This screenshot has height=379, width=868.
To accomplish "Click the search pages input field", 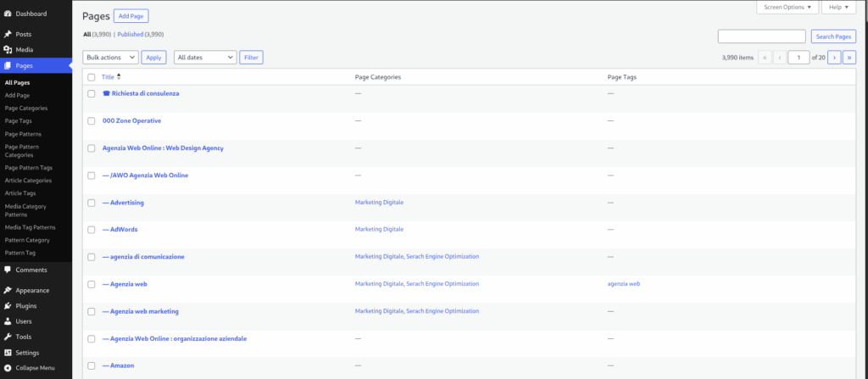I will click(761, 36).
